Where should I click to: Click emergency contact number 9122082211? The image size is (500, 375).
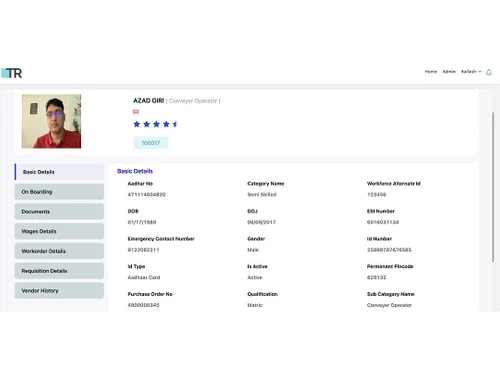pyautogui.click(x=144, y=250)
